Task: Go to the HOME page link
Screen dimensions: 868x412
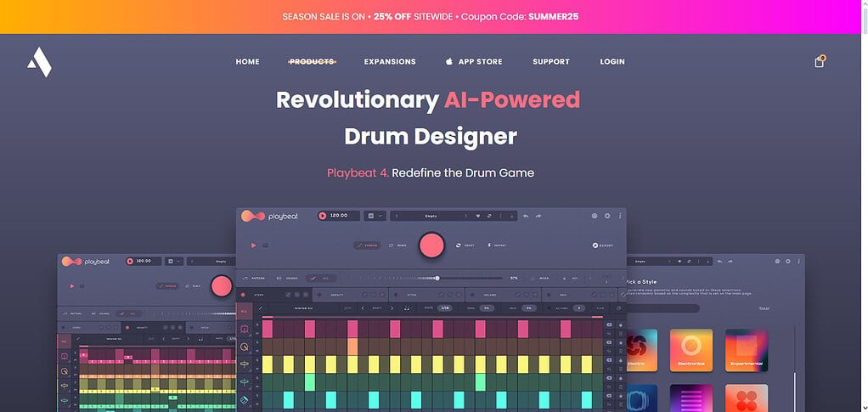Action: click(x=247, y=62)
